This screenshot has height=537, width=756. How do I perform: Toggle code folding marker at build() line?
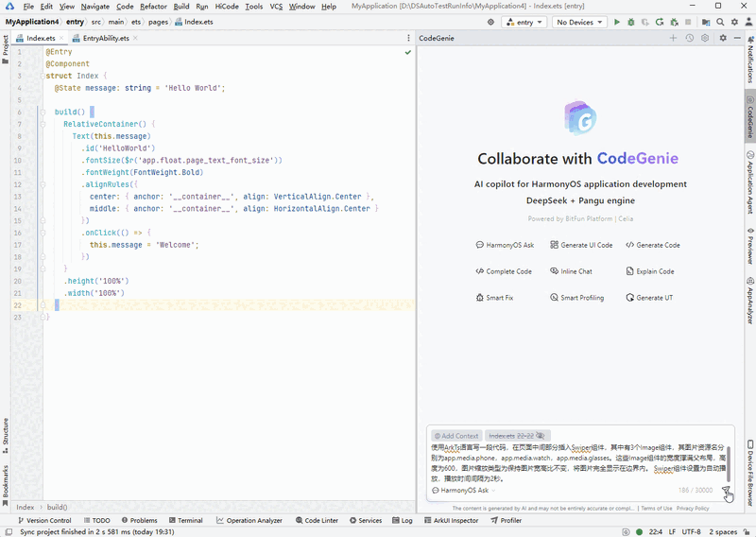point(42,112)
